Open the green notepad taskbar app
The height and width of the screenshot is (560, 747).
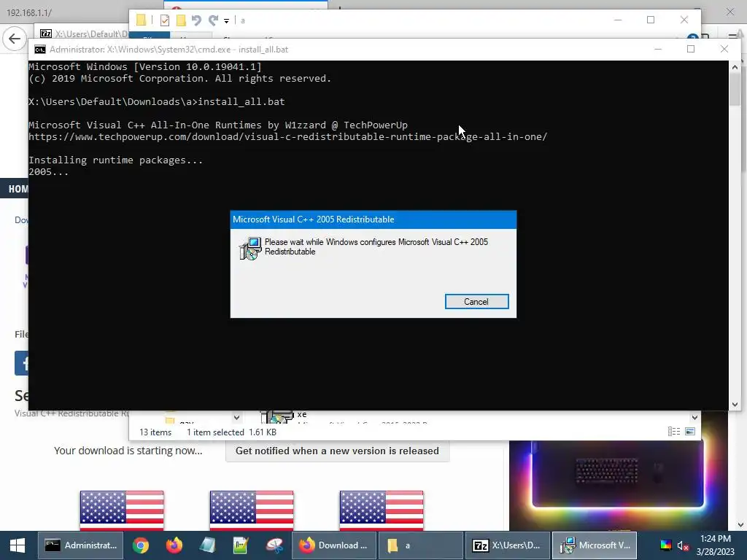(x=241, y=545)
